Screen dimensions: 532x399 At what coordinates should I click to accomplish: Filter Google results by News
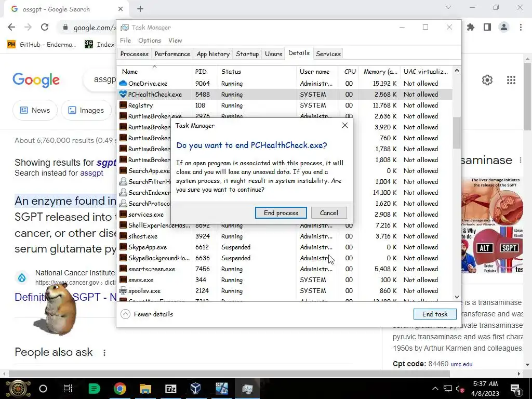pyautogui.click(x=35, y=110)
